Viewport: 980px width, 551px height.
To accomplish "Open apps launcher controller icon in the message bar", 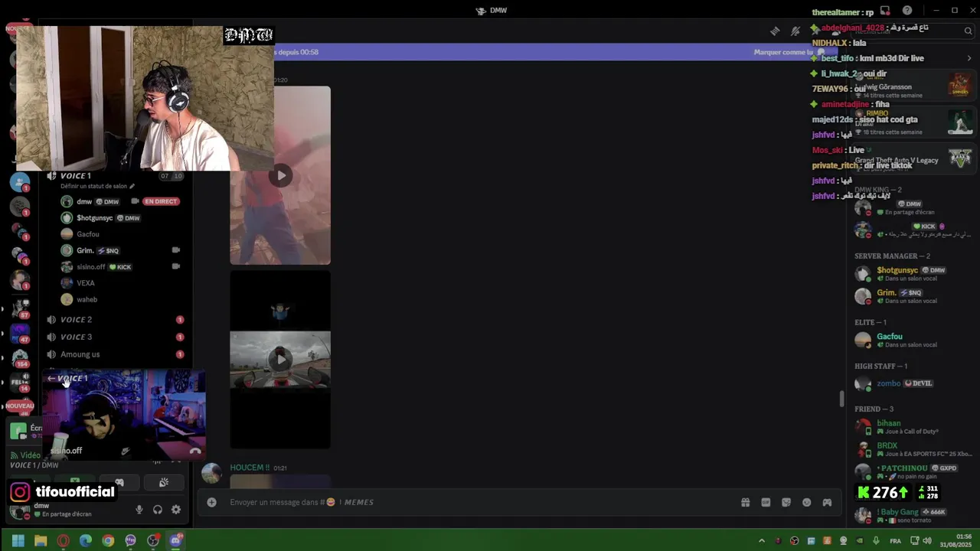I will coord(827,502).
